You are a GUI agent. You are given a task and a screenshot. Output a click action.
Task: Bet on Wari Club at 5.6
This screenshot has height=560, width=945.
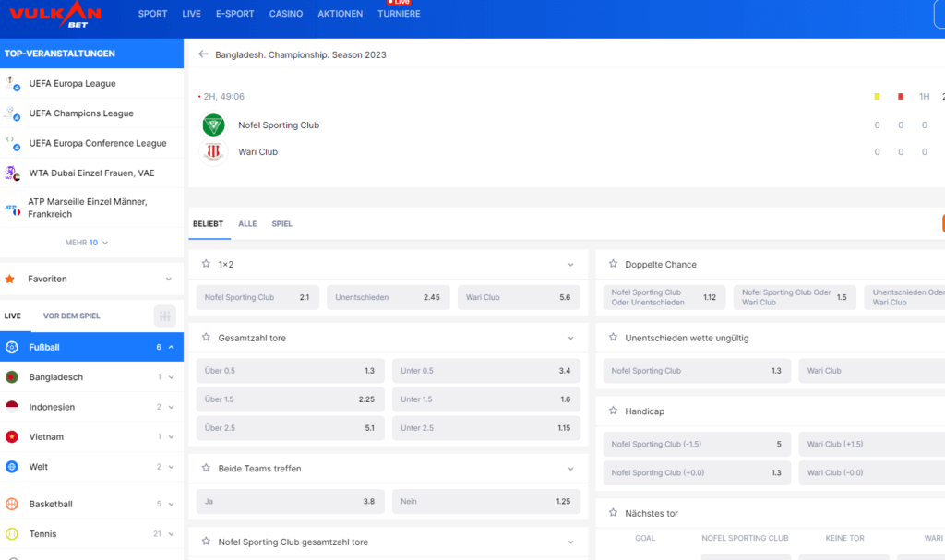point(519,297)
